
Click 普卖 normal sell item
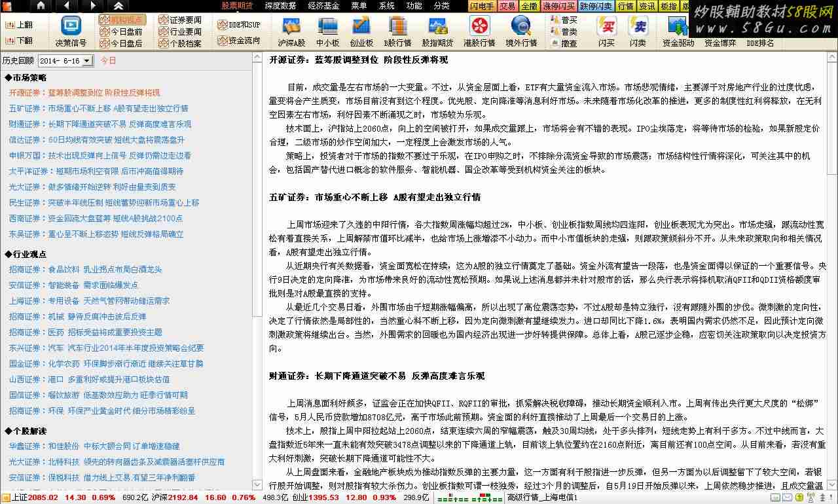(x=564, y=31)
